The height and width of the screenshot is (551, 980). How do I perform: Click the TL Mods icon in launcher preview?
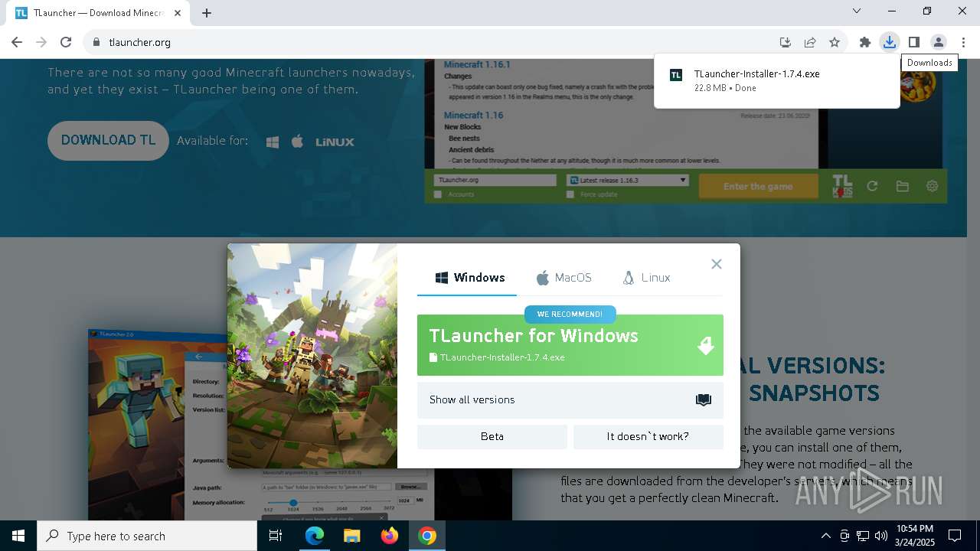(x=842, y=186)
